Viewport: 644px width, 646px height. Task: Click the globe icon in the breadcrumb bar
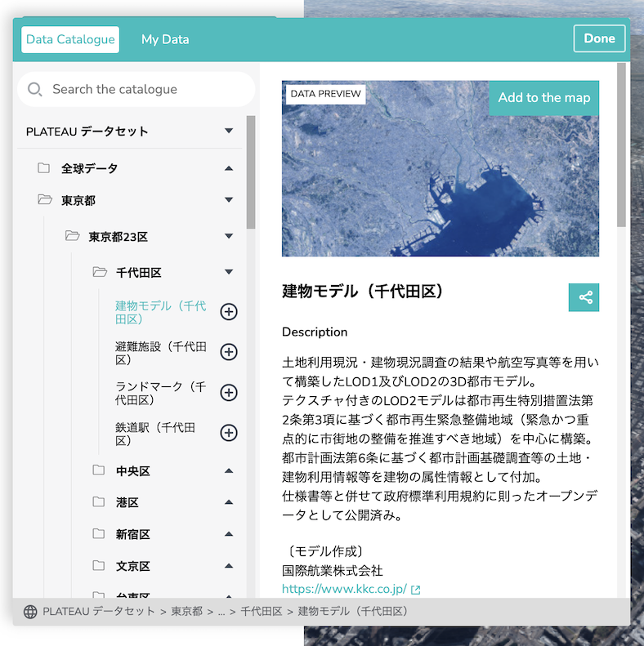pos(30,612)
